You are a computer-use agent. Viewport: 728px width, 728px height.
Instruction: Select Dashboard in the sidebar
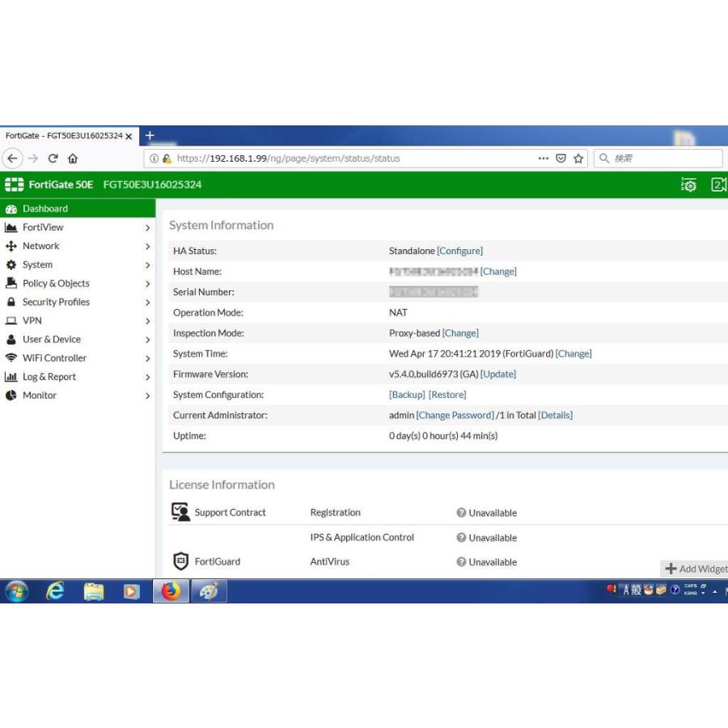coord(45,209)
